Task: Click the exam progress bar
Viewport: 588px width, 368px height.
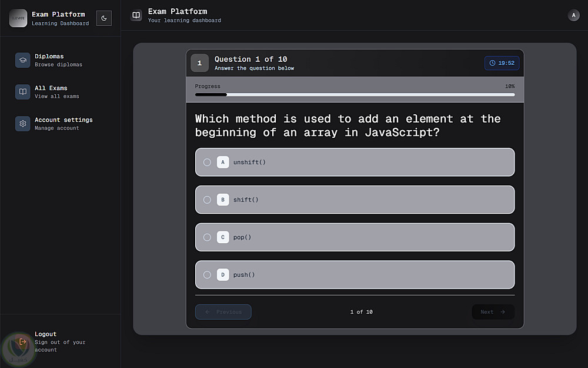Action: point(355,94)
